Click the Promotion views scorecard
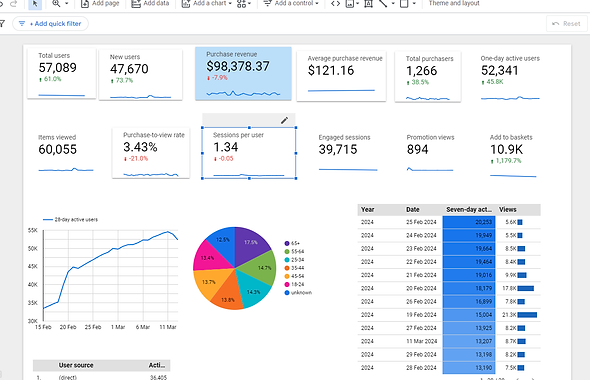Image resolution: width=590 pixels, height=380 pixels. (430, 153)
